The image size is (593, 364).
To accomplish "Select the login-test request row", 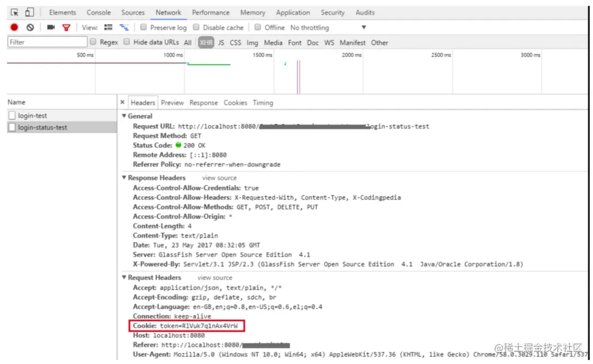I will 62,116.
